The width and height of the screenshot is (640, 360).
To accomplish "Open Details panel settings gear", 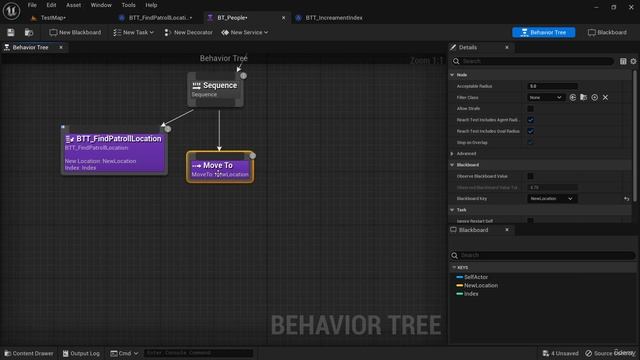I will 633,61.
